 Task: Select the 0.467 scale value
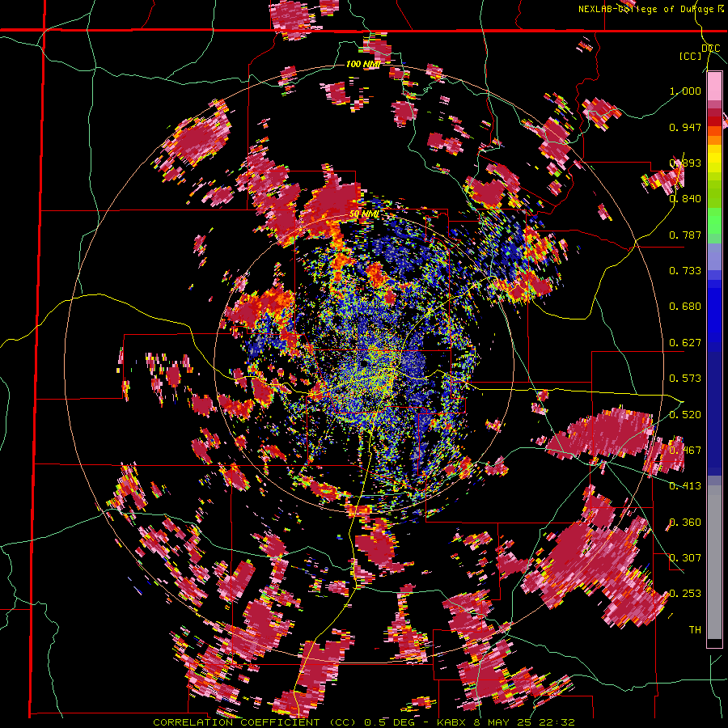(x=685, y=451)
